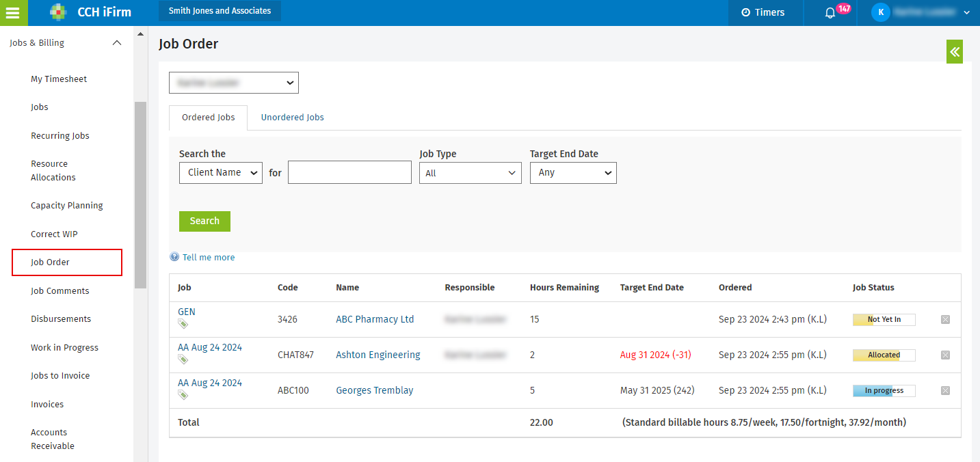Open the staff member selector dropdown
The height and width of the screenshot is (462, 980).
pos(234,83)
